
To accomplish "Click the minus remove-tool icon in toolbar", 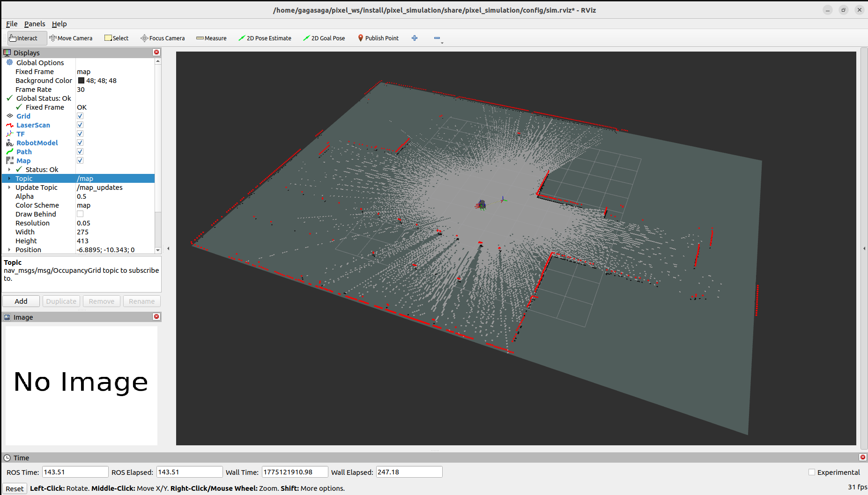I will (x=437, y=38).
